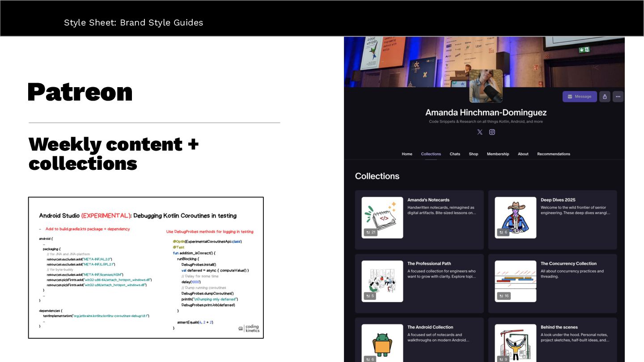Image resolution: width=644 pixels, height=362 pixels.
Task: Click The Professional Path title
Action: tap(429, 264)
